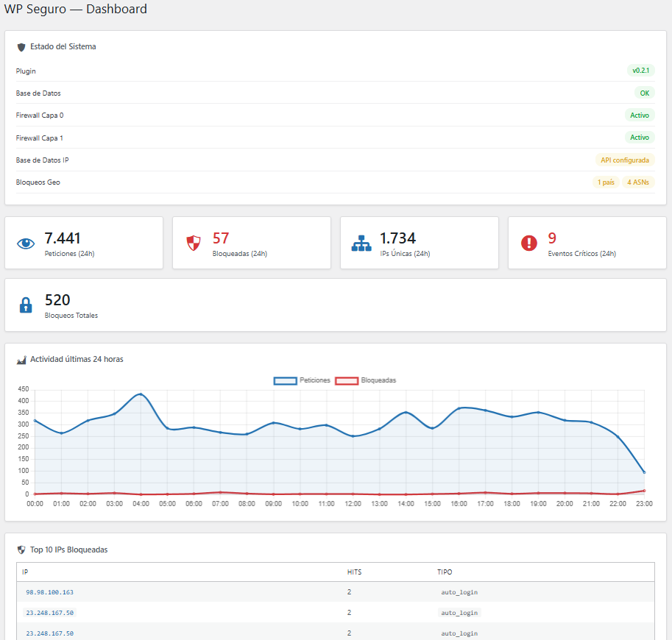Toggle the Peticiones series in chart legend
Viewport: 672px width, 640px height.
[x=302, y=380]
